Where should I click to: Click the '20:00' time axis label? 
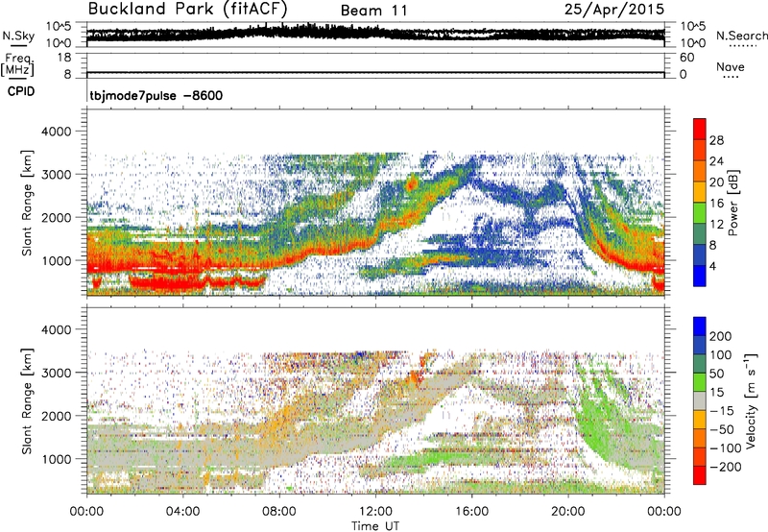point(567,512)
